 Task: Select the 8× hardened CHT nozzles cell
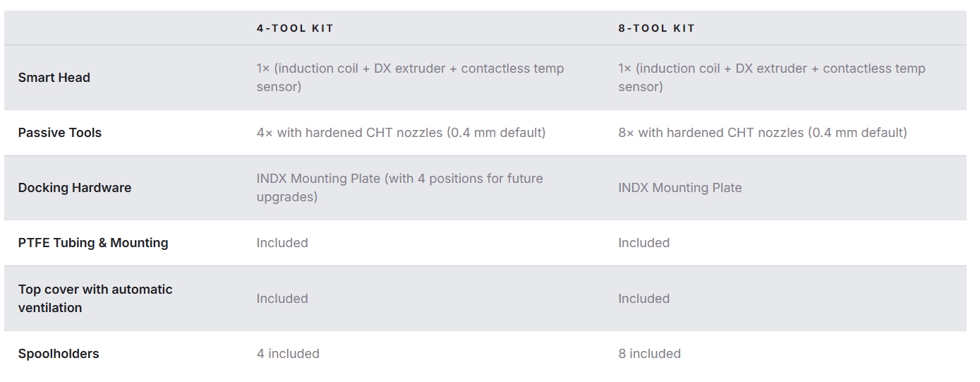(x=763, y=133)
